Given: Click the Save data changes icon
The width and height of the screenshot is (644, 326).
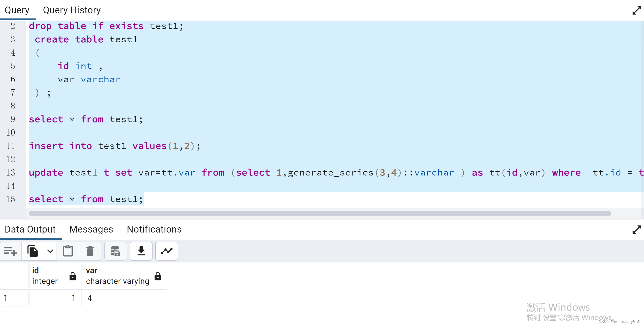Looking at the screenshot, I should (115, 251).
